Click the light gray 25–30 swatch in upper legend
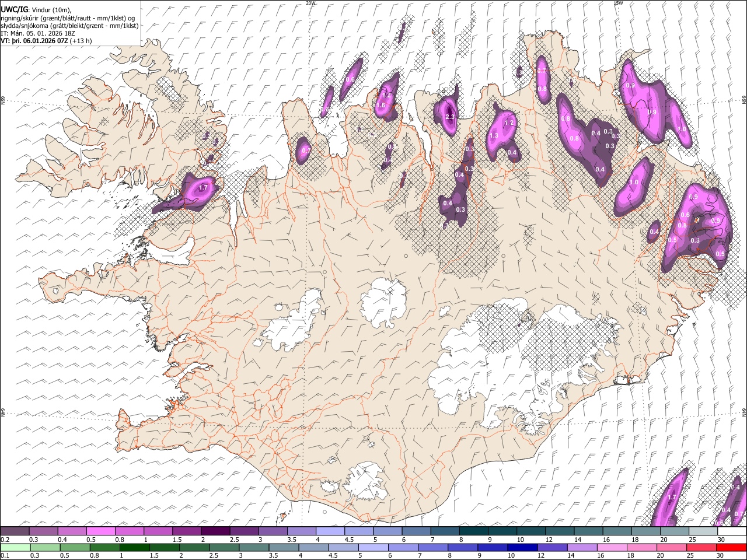The image size is (747, 560). click(x=703, y=531)
